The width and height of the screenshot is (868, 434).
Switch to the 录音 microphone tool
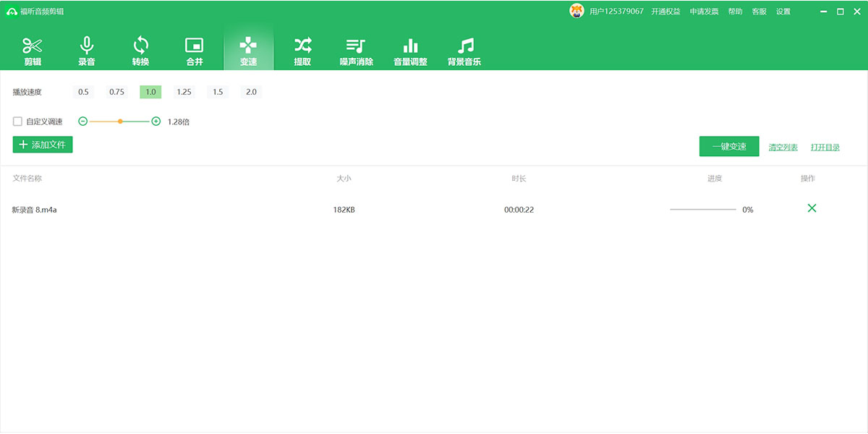(x=86, y=51)
